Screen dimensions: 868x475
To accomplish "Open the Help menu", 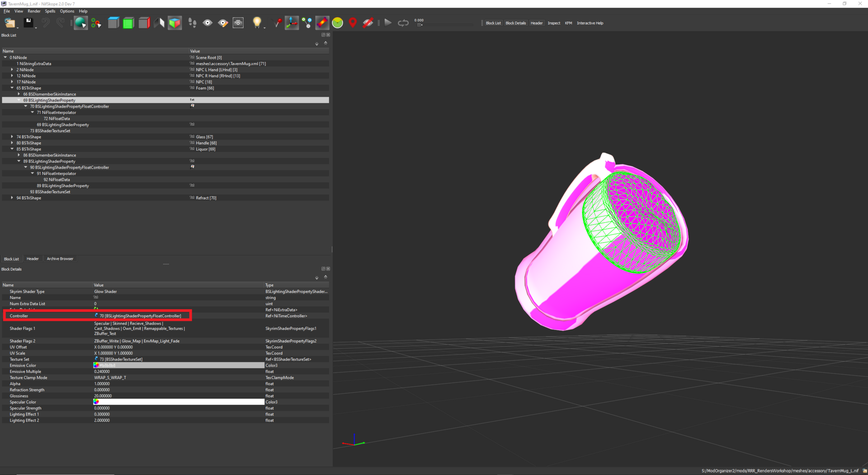I will click(83, 11).
